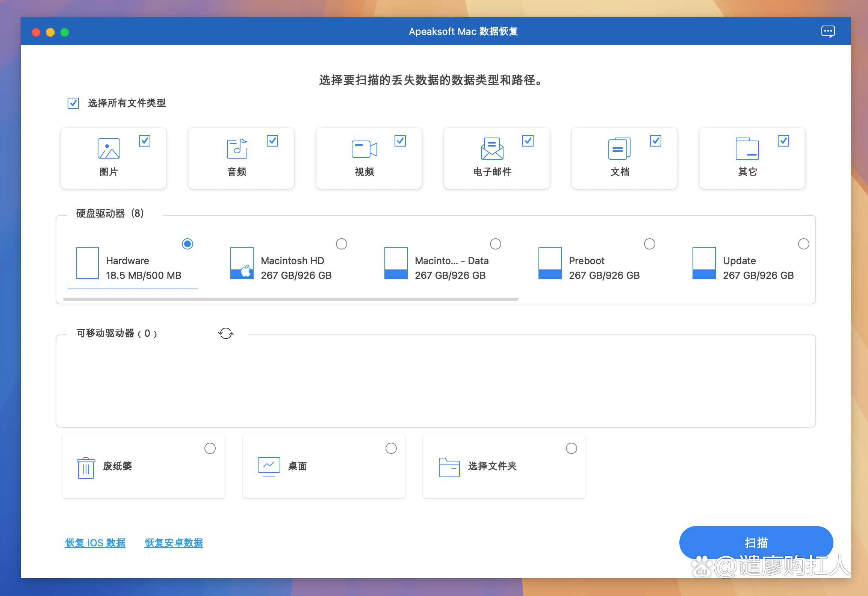Click the yellow window minimize button
This screenshot has height=596, width=868.
click(x=50, y=32)
